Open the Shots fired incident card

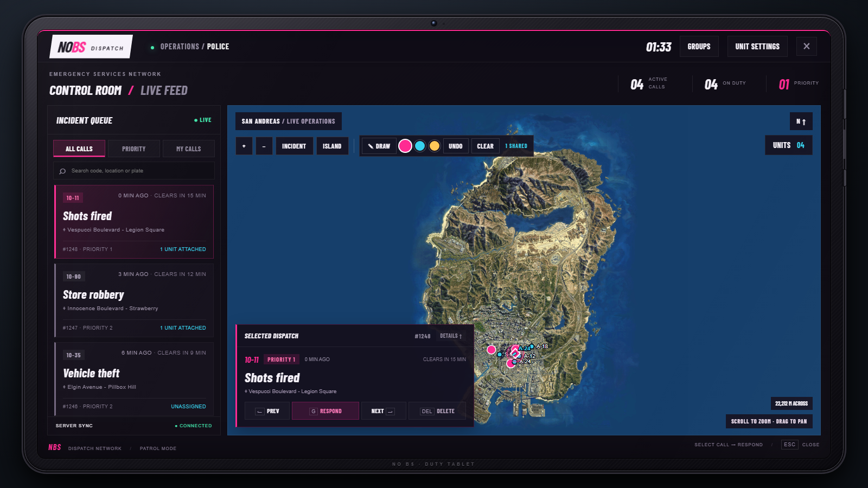pyautogui.click(x=134, y=222)
